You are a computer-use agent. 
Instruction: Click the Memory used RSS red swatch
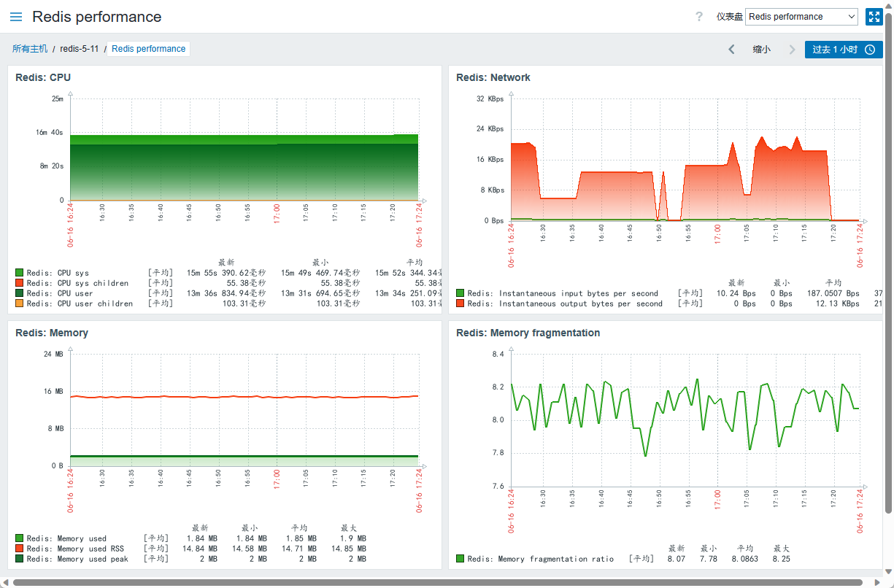point(19,549)
